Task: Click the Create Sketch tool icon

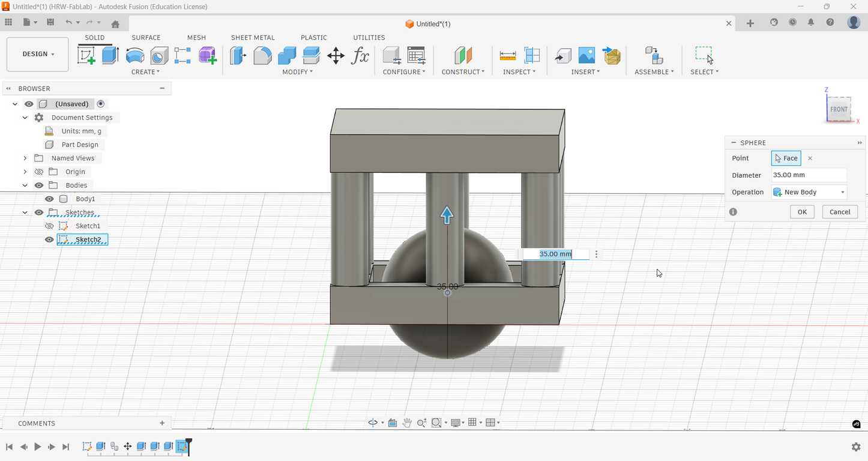Action: [86, 56]
